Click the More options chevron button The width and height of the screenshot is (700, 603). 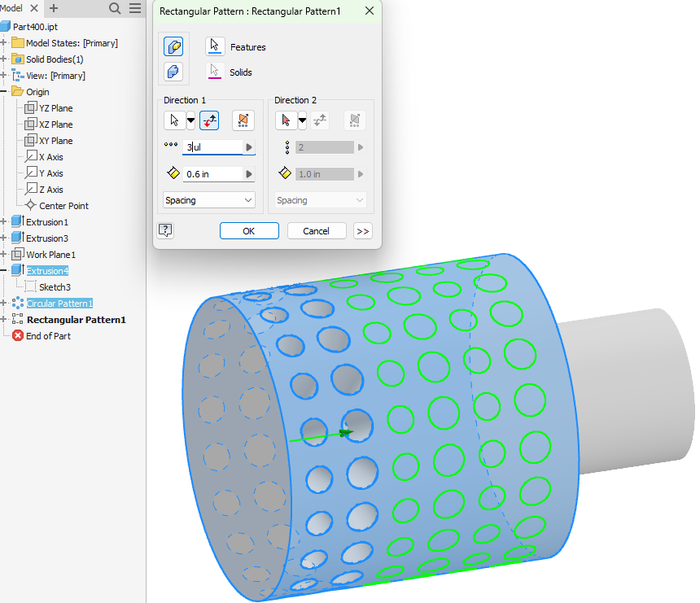pyautogui.click(x=361, y=230)
